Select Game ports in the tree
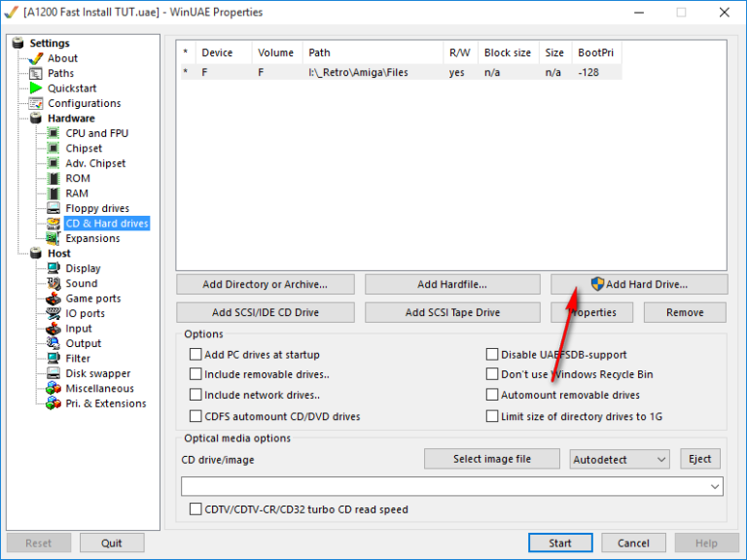 pos(93,298)
